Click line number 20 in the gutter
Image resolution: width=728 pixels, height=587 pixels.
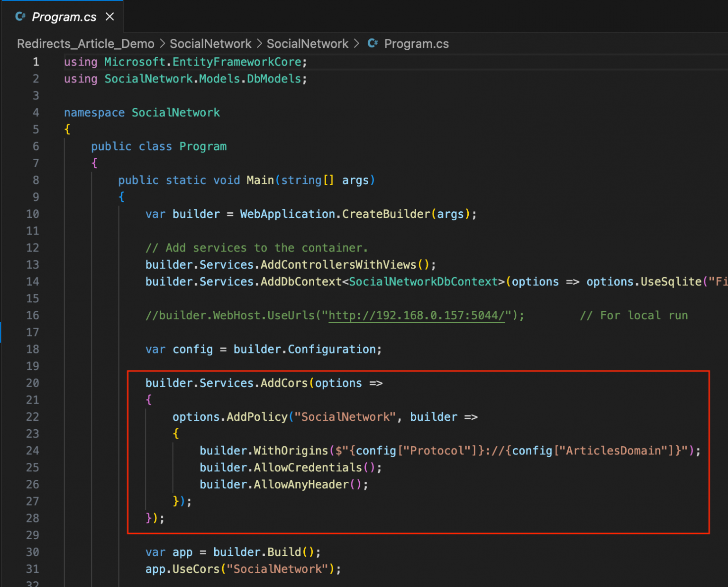pyautogui.click(x=32, y=383)
